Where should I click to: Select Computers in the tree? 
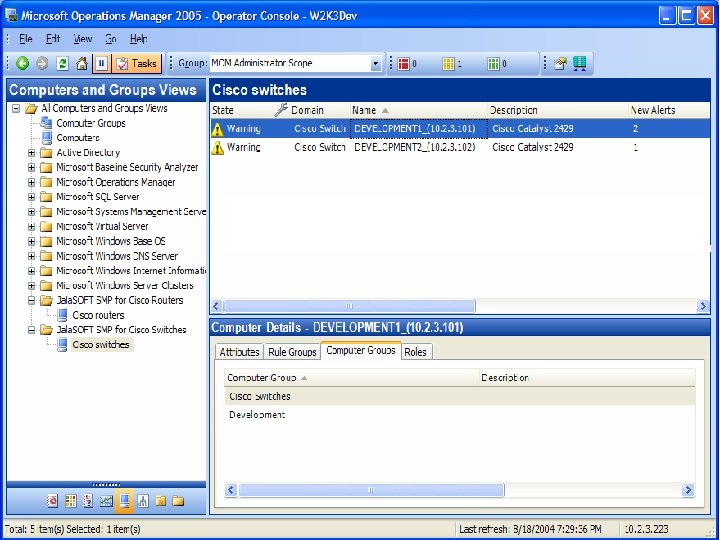coord(78,138)
